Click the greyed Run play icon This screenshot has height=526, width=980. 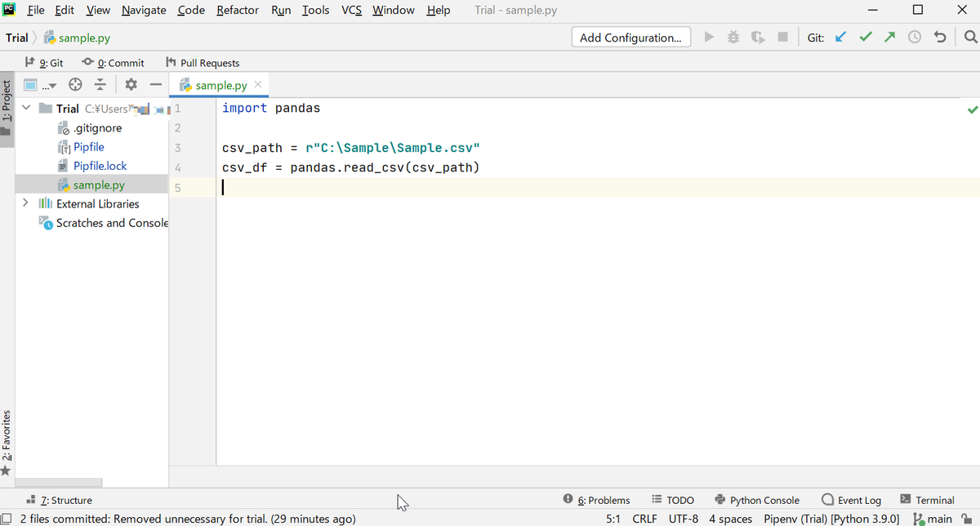pyautogui.click(x=709, y=37)
